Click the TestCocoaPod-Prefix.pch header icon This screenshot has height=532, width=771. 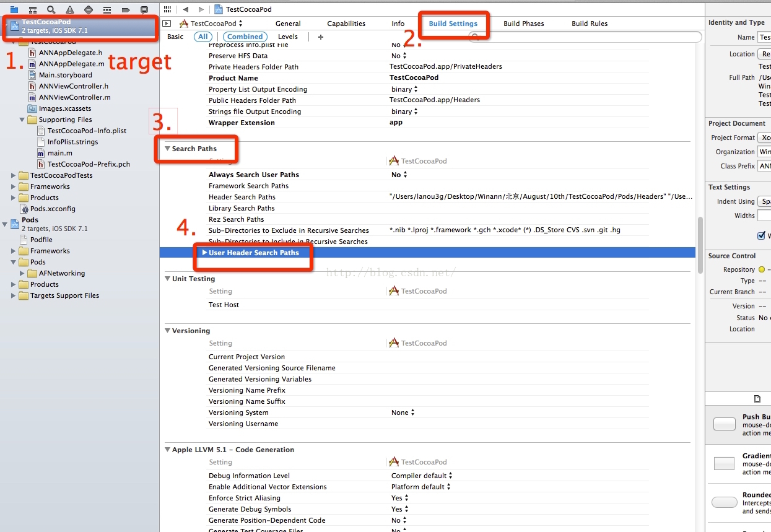tap(41, 164)
